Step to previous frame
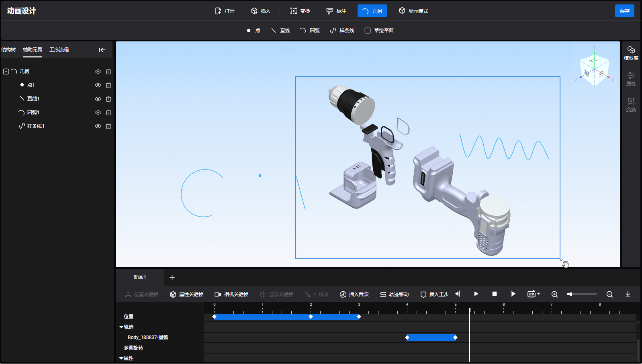The width and height of the screenshot is (642, 364). 458,294
